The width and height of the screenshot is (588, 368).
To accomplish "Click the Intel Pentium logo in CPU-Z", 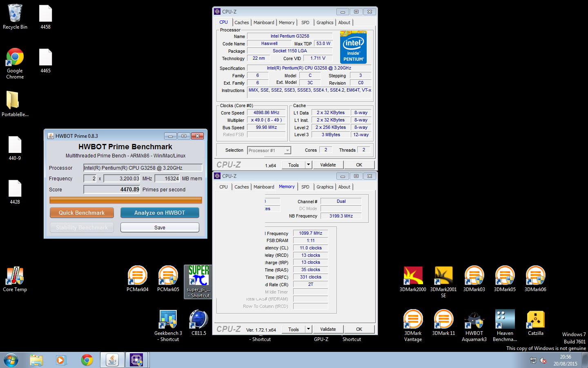I will (x=353, y=47).
